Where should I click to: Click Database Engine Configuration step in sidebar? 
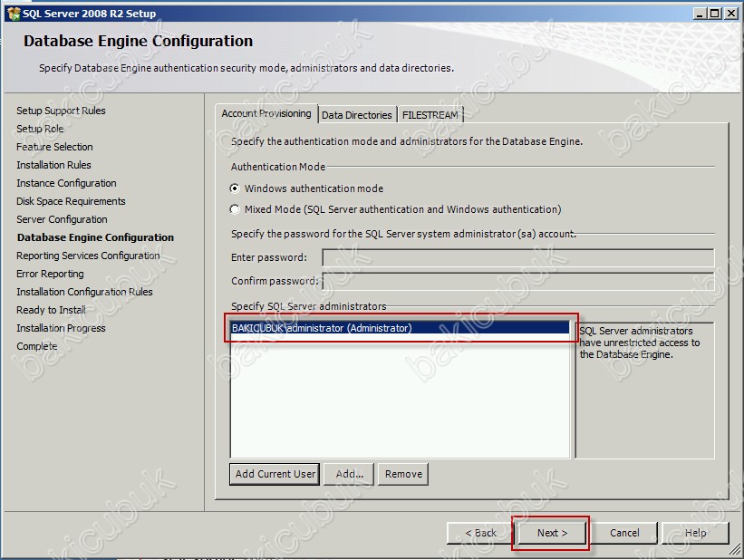point(95,237)
